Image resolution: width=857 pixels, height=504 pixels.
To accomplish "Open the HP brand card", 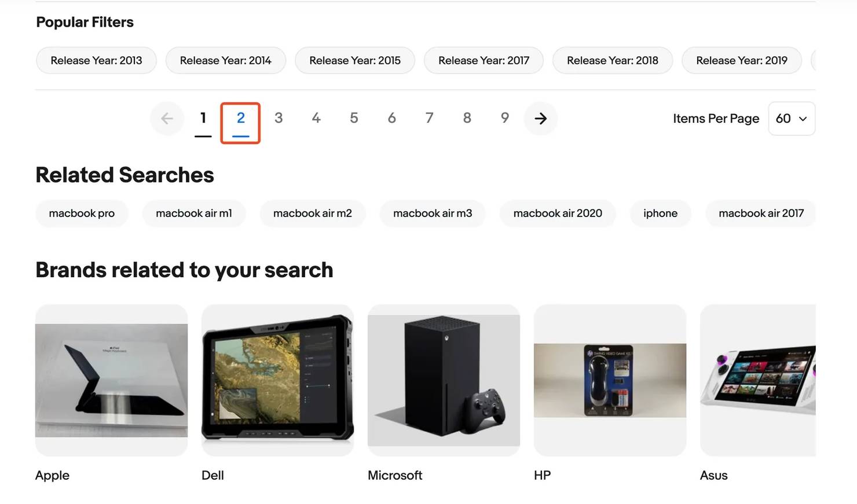I will point(610,380).
